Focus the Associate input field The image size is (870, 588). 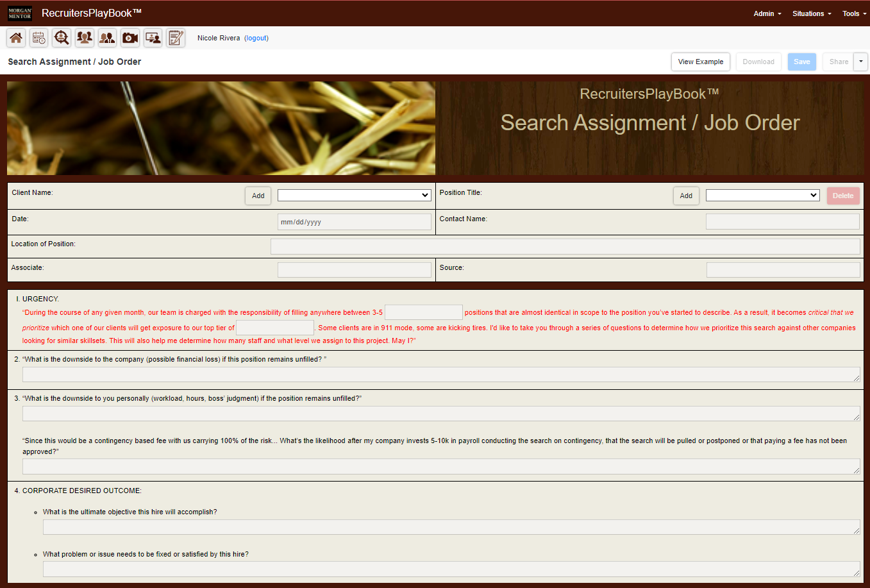(x=355, y=270)
